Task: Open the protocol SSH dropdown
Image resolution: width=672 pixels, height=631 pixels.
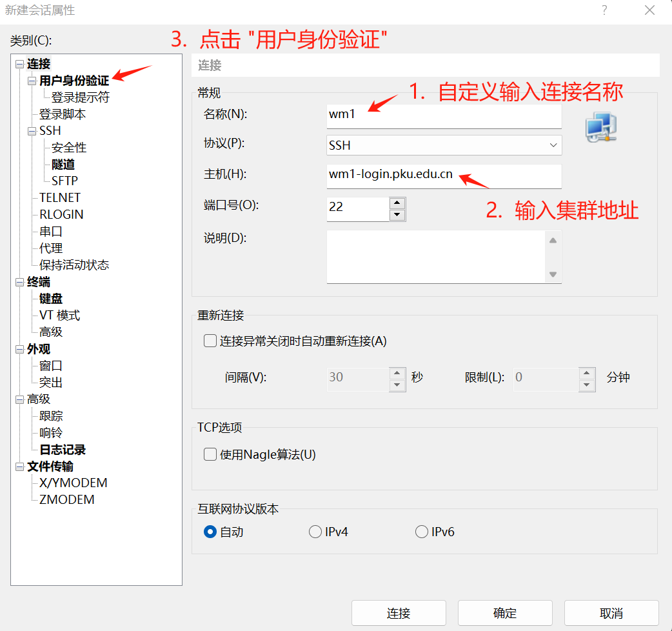Action: (x=444, y=145)
